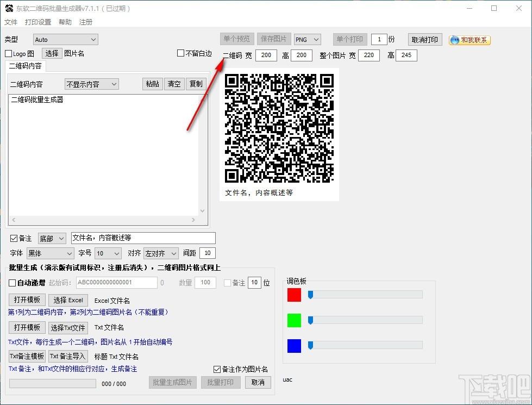
Task: Click inside the QR content text area
Action: pos(103,155)
